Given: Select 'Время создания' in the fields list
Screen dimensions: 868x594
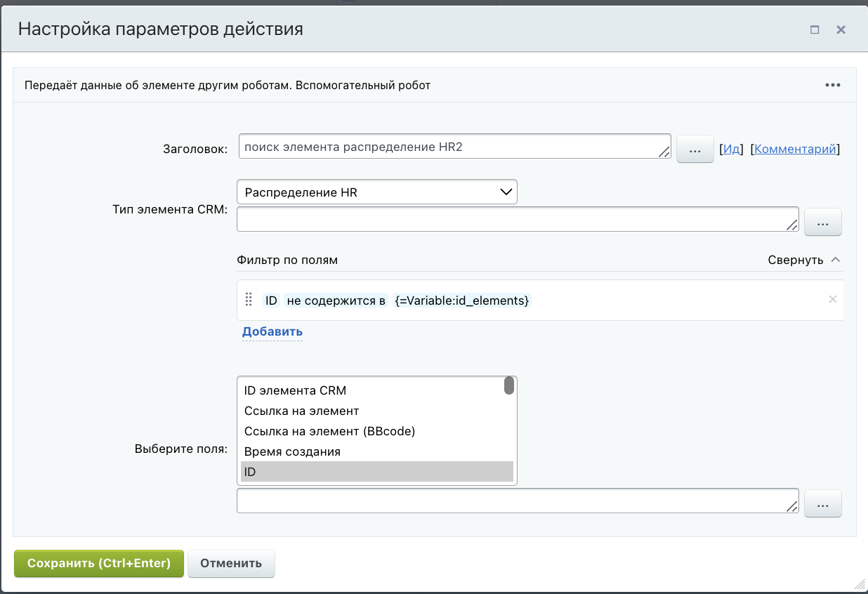Looking at the screenshot, I should coord(292,451).
